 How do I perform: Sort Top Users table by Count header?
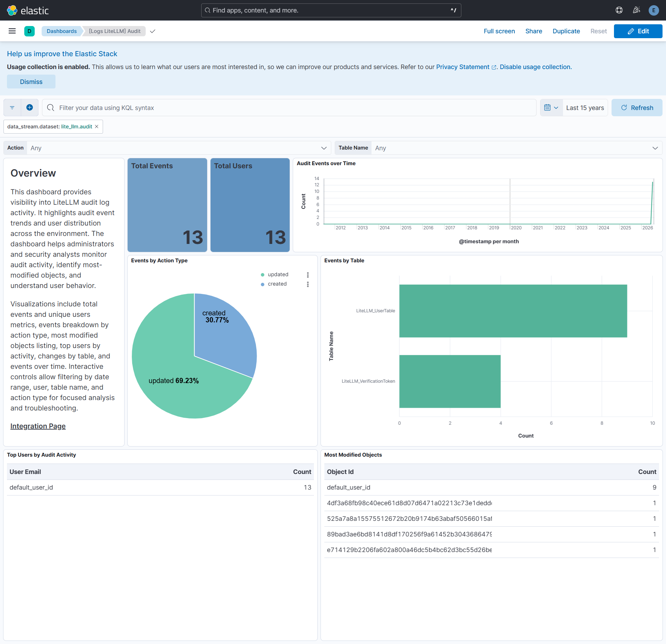[x=302, y=472]
